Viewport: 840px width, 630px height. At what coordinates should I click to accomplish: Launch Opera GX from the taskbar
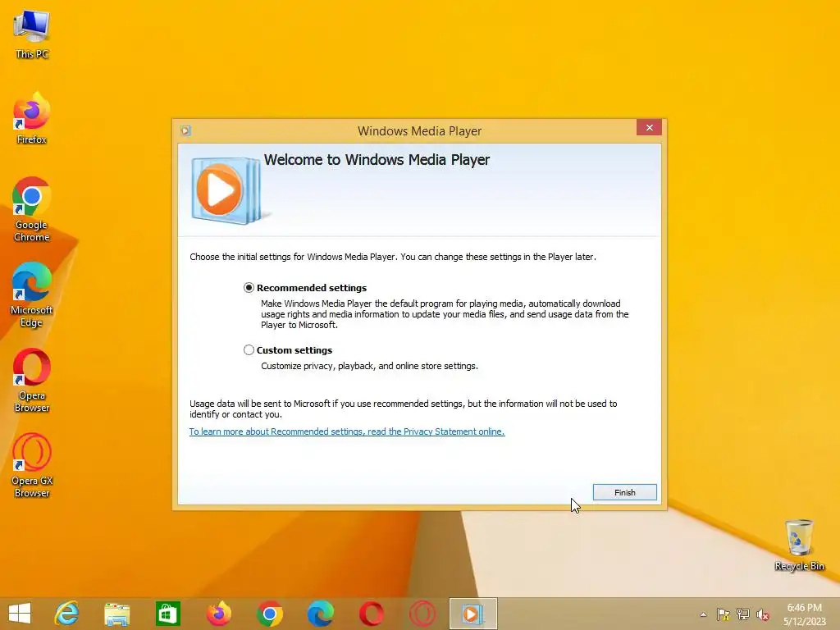[422, 614]
